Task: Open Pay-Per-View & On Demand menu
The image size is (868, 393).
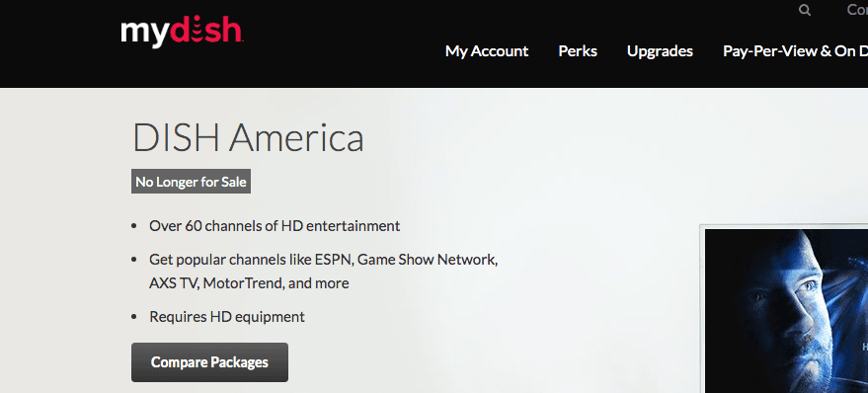Action: coord(796,51)
